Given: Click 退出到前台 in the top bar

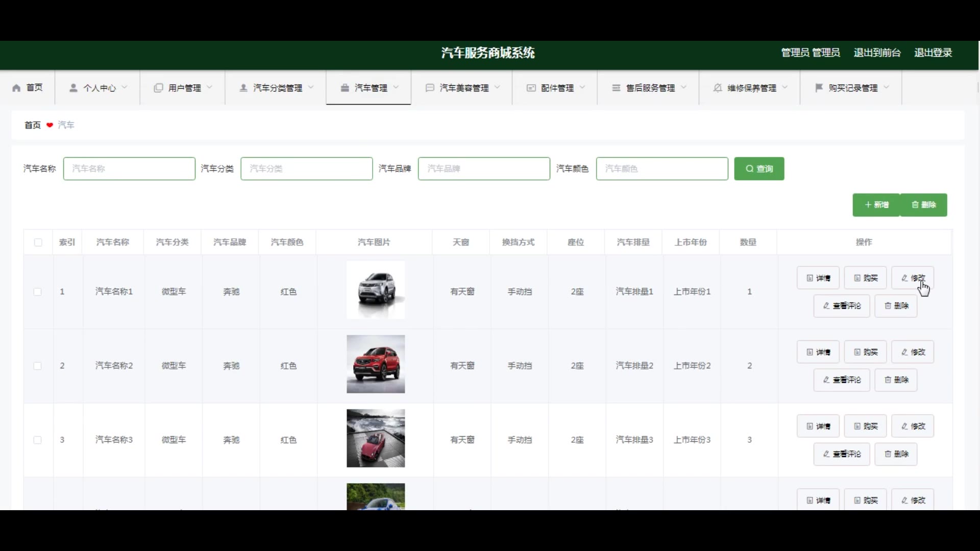Looking at the screenshot, I should 877,53.
